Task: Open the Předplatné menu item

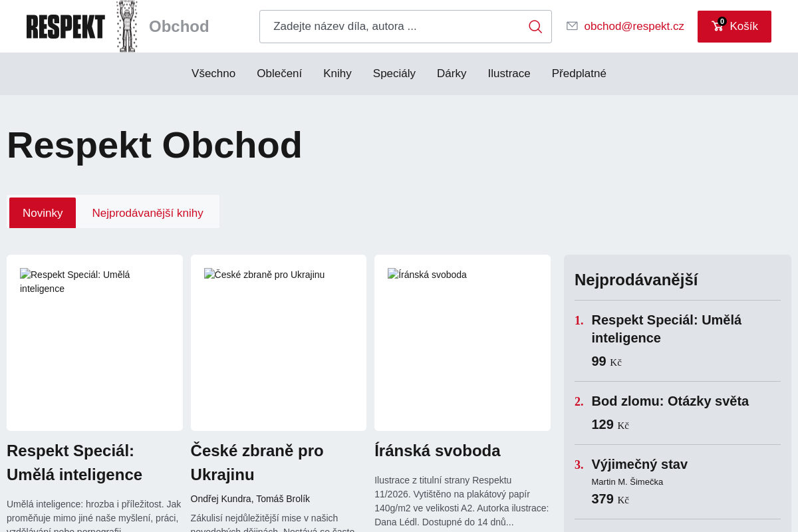Action: tap(579, 74)
